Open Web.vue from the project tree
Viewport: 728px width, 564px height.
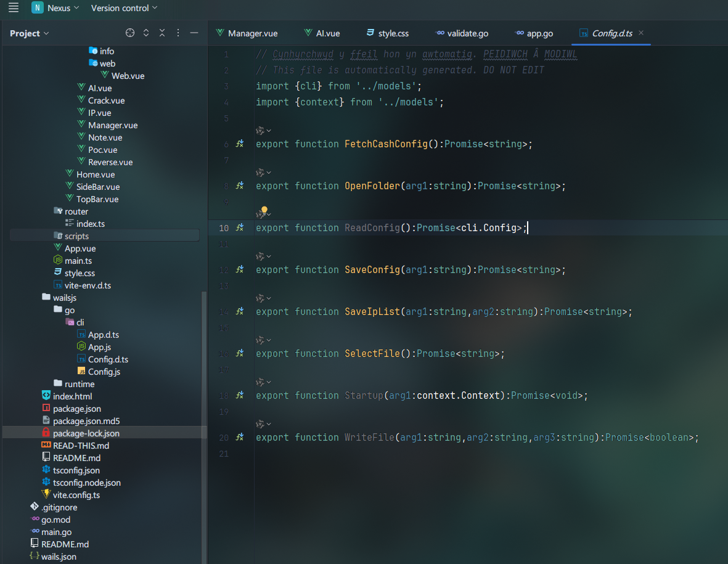point(122,76)
